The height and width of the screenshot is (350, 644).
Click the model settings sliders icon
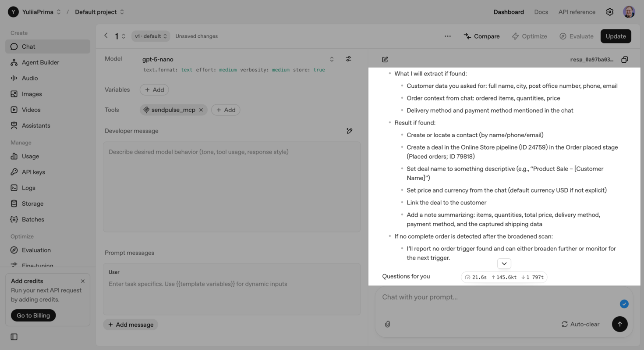coord(348,59)
